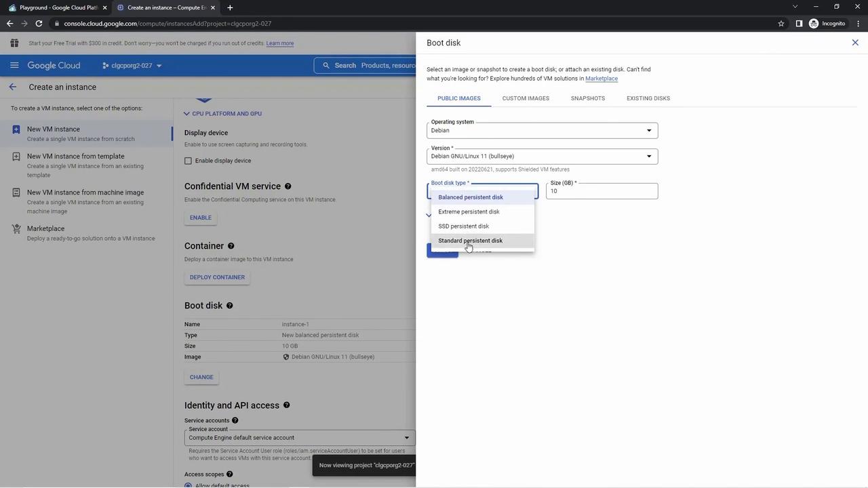Viewport: 868px width, 488px height.
Task: Open the Version dropdown
Action: pyautogui.click(x=542, y=157)
